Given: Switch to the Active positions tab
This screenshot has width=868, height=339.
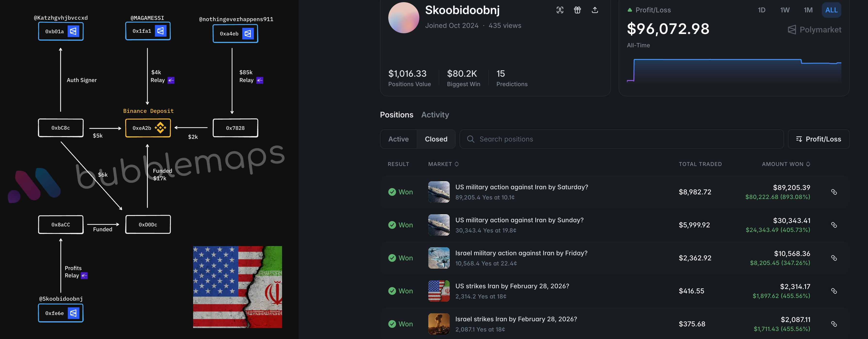Looking at the screenshot, I should (x=398, y=139).
